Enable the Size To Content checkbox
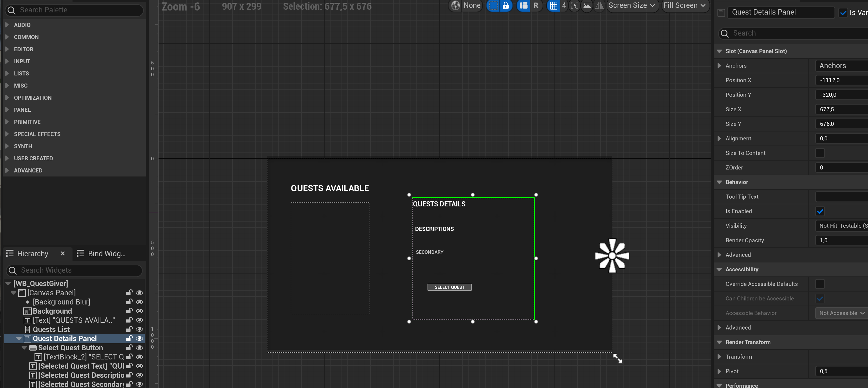Image resolution: width=868 pixels, height=388 pixels. 820,153
